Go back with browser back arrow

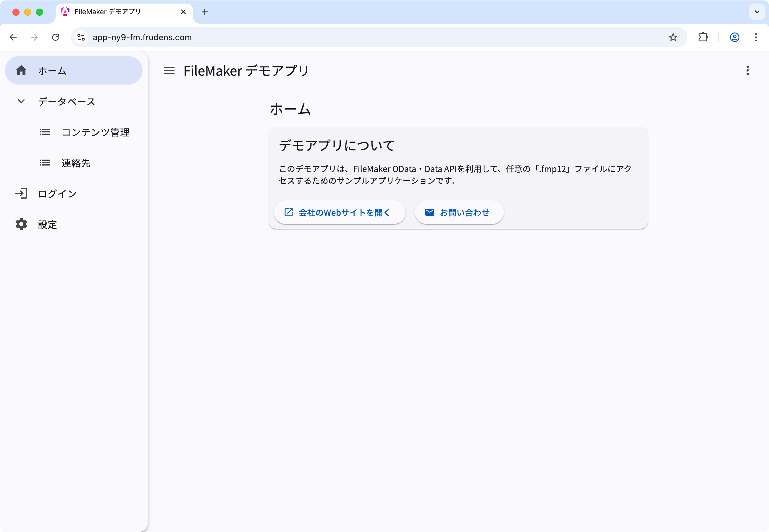(x=13, y=37)
